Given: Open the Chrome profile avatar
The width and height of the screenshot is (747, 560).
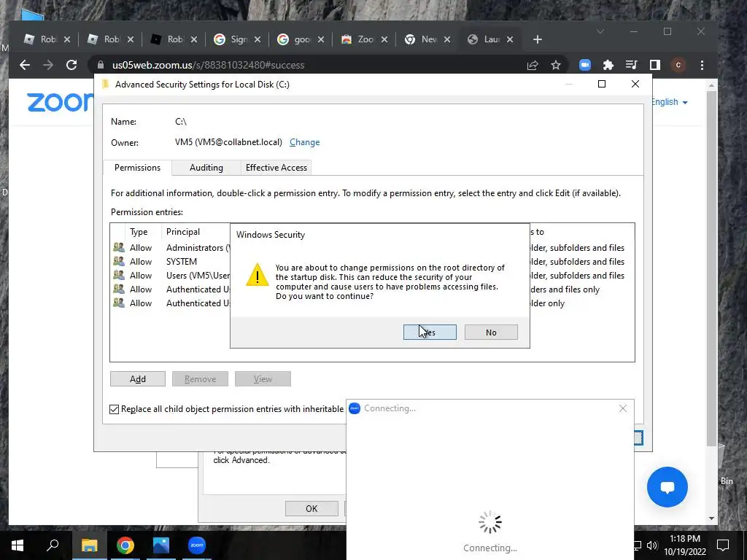Looking at the screenshot, I should 678,65.
